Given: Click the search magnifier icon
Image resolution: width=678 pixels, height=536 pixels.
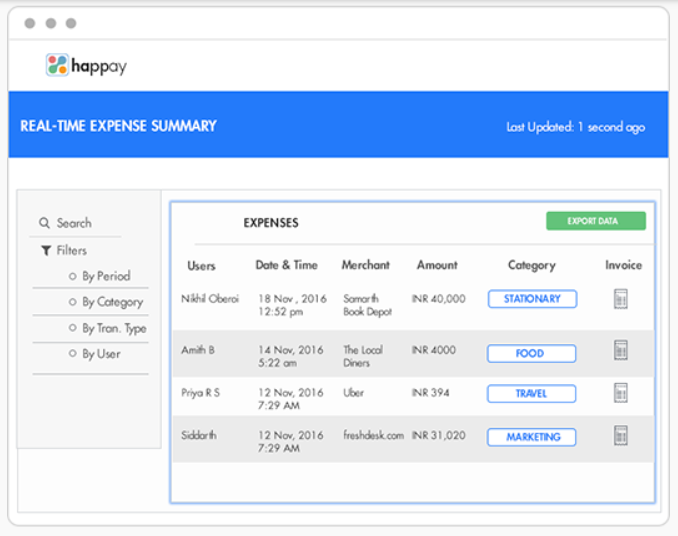Looking at the screenshot, I should click(x=44, y=223).
